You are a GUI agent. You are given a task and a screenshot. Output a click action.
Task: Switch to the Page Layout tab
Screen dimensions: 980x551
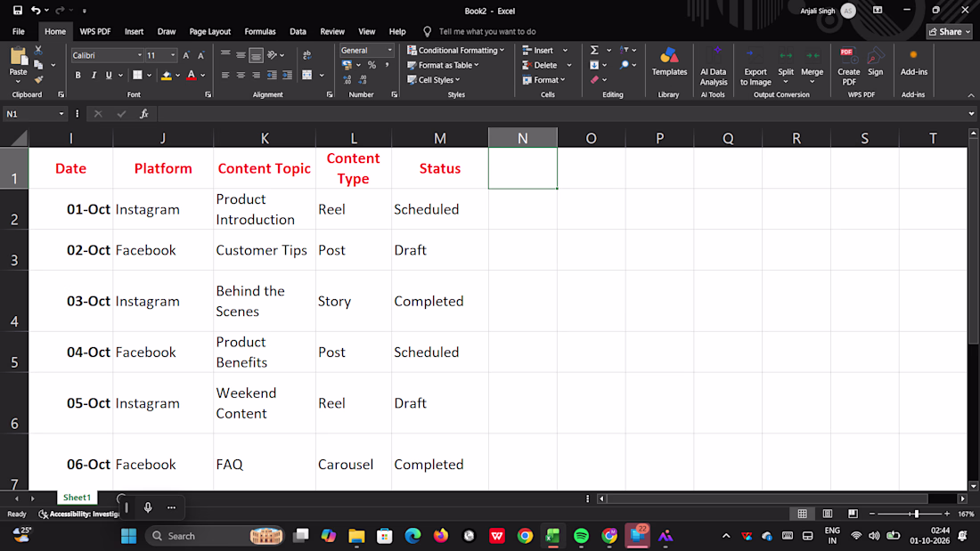[x=210, y=31]
